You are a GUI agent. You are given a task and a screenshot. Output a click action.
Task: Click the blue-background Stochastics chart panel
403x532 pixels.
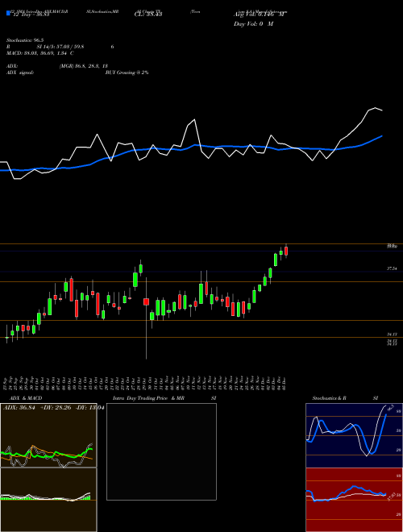[354, 435]
